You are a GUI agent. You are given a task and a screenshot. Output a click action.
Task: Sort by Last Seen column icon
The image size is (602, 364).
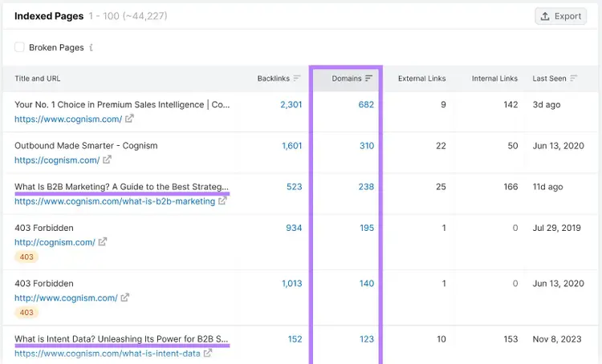click(574, 79)
